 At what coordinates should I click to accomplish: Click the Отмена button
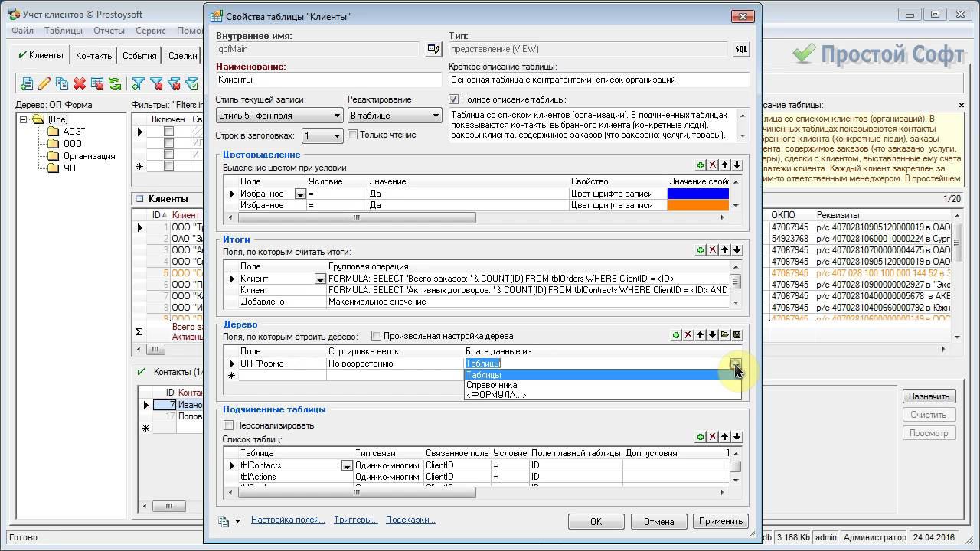(658, 521)
